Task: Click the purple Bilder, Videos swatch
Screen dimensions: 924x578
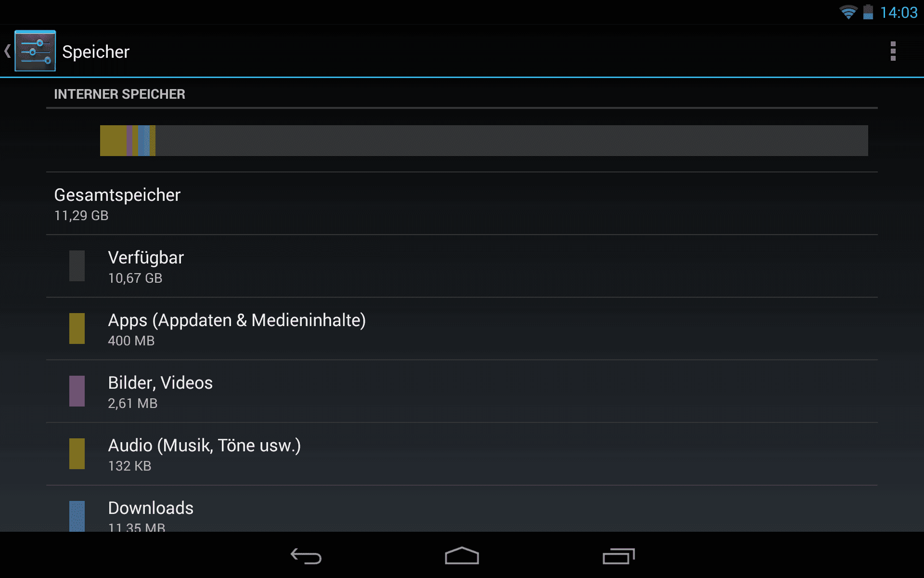Action: (77, 391)
